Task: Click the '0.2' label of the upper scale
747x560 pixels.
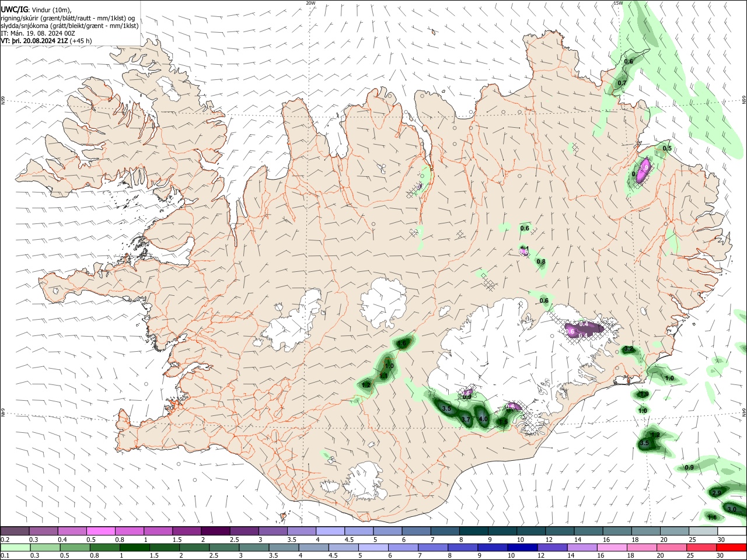Action: (x=5, y=540)
